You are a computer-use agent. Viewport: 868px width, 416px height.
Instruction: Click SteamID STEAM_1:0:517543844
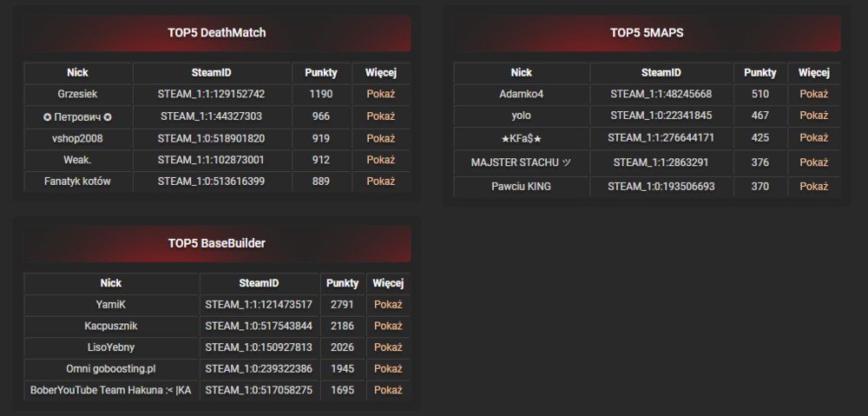(x=259, y=327)
